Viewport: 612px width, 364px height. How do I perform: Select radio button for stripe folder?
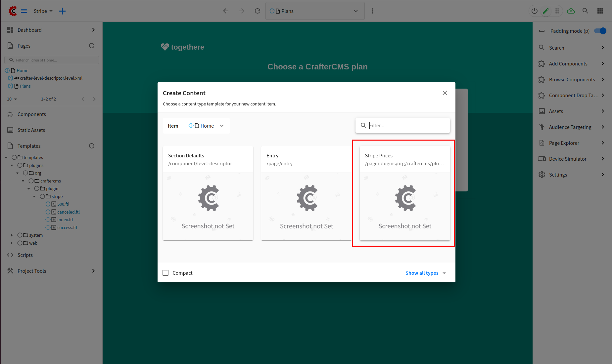click(x=42, y=196)
